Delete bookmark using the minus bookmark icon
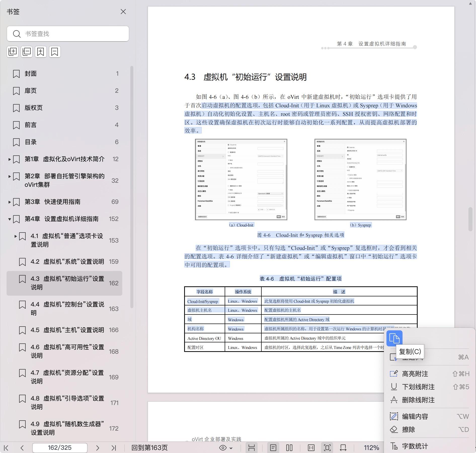Image resolution: width=476 pixels, height=453 pixels. (55, 52)
